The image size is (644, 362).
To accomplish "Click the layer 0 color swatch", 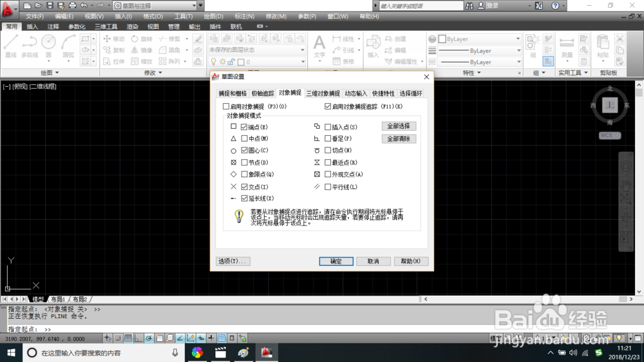I will point(241,62).
